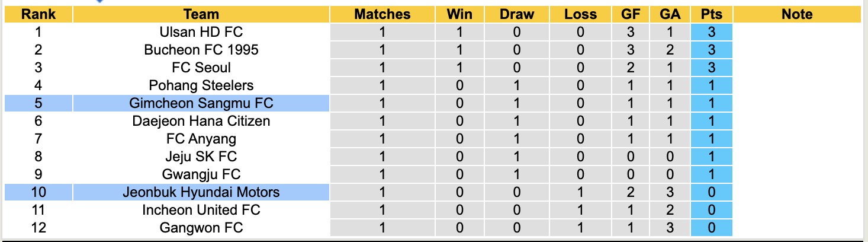Select the Pts column header
This screenshot has width=868, height=242.
[711, 14]
